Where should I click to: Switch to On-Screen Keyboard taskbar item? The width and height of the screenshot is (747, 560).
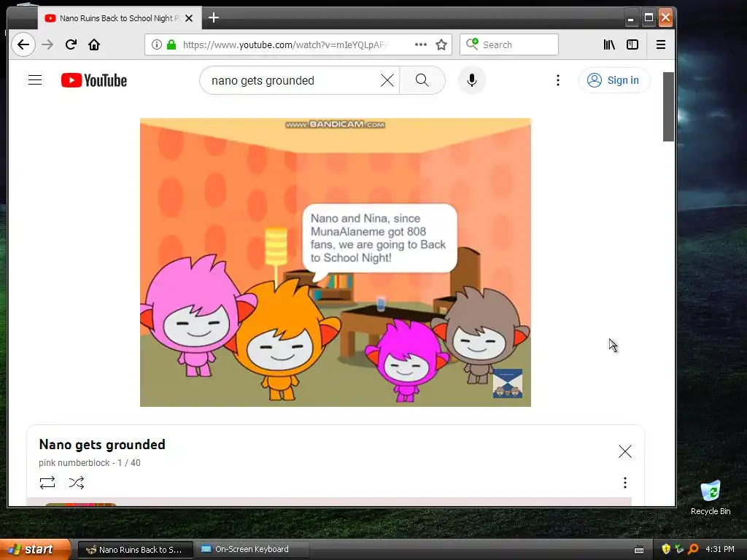click(252, 550)
